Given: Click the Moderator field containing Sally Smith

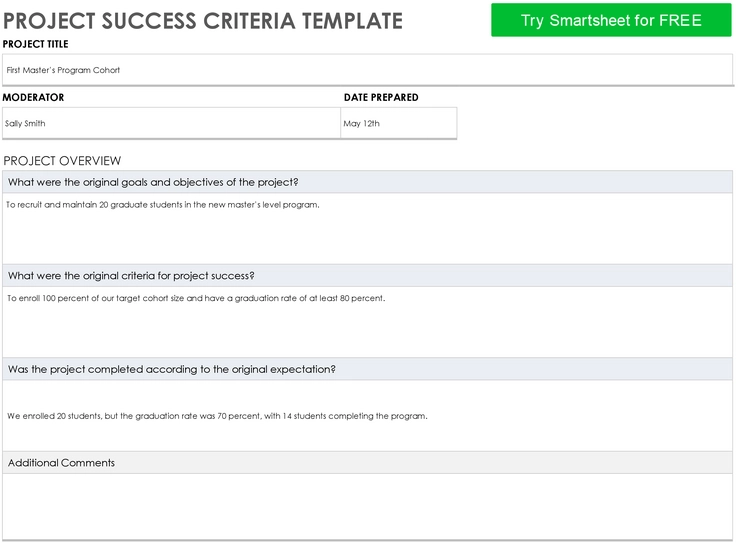Looking at the screenshot, I should tap(171, 123).
